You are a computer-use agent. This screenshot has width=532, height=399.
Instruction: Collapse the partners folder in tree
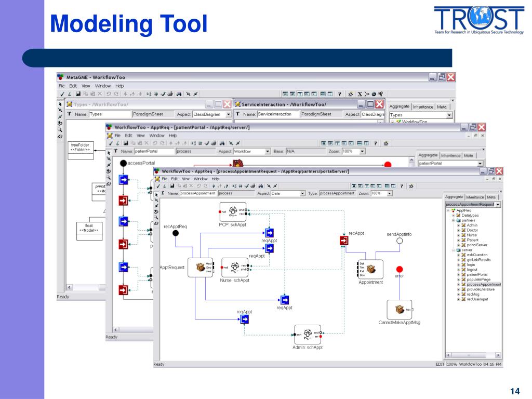point(453,220)
